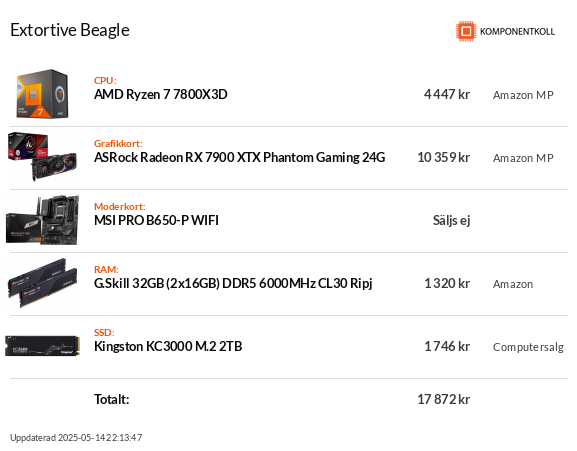Open Kingston KC3000 M.2 2TB product link
This screenshot has width=577, height=451.
click(168, 346)
